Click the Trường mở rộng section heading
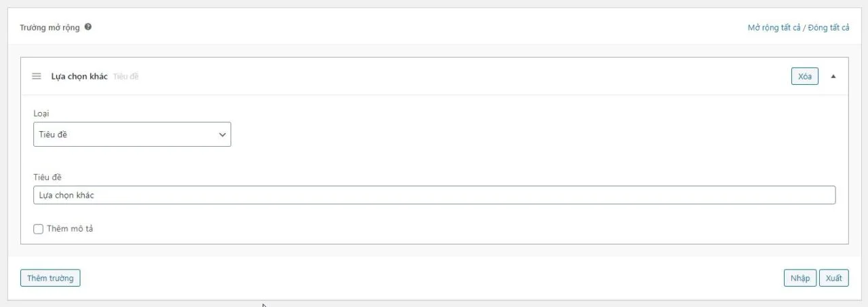This screenshot has height=307, width=868. (x=50, y=28)
